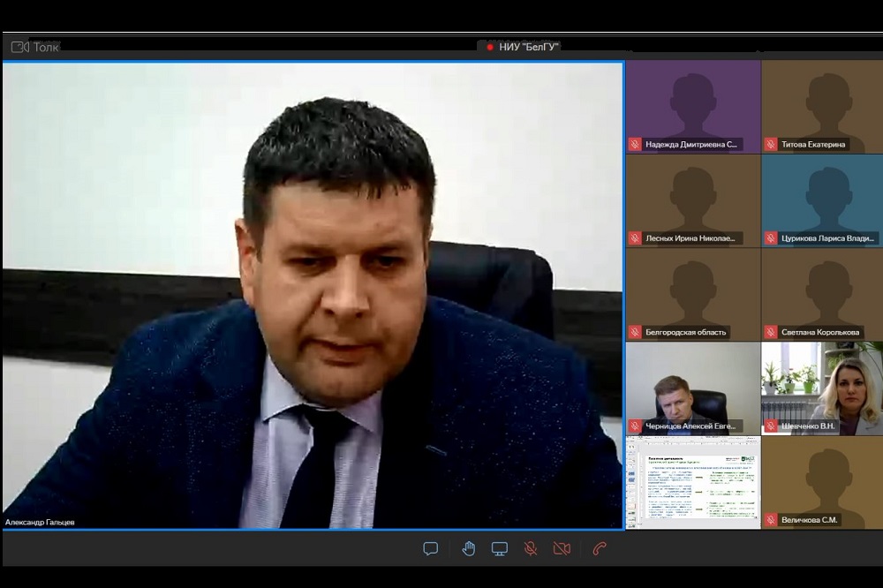Image resolution: width=883 pixels, height=588 pixels.
Task: Raise your hand in the meeting
Action: tap(468, 548)
